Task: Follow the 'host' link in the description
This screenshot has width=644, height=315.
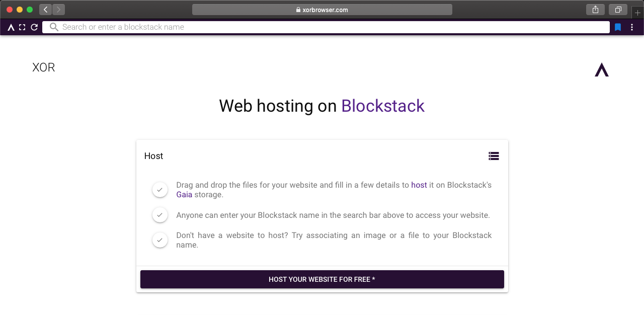Action: [x=419, y=185]
